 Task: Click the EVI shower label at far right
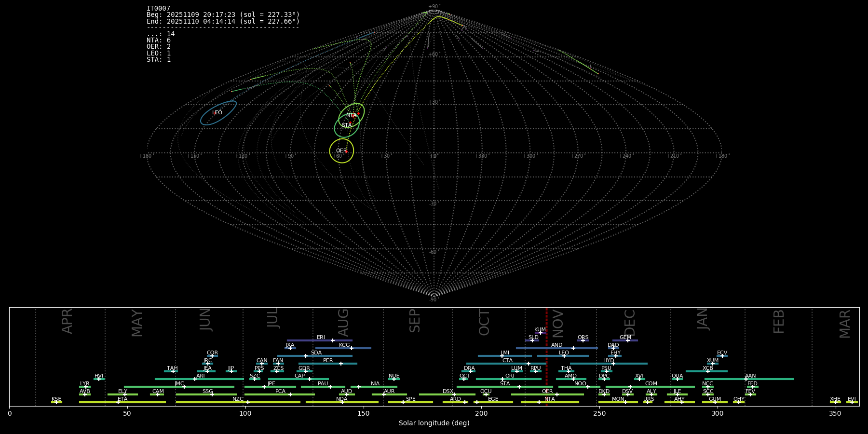click(852, 399)
